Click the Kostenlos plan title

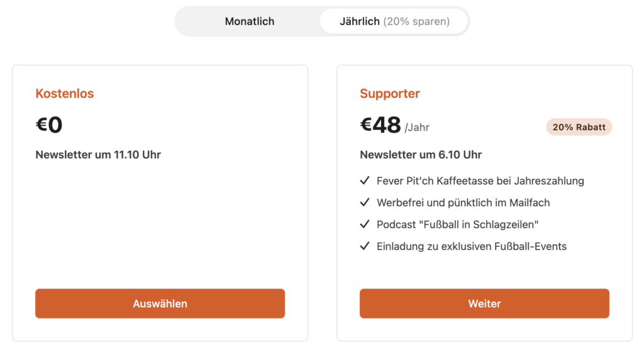[x=65, y=94]
